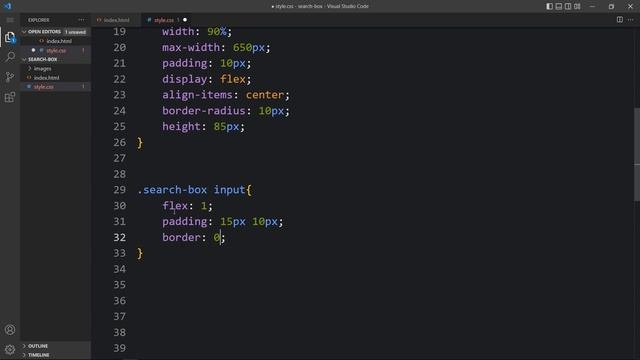Screen dimensions: 640x360
Task: Open the customize layout icon
Action: click(x=577, y=6)
